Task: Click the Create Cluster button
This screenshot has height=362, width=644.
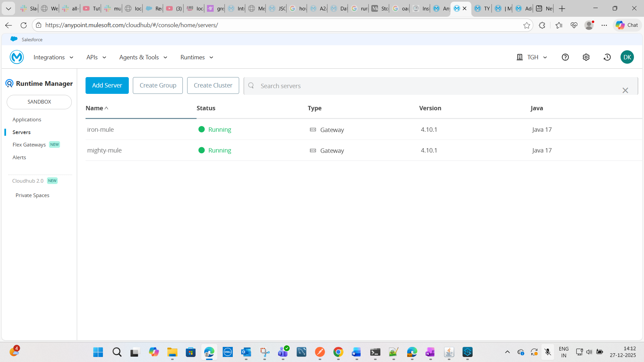Action: pos(213,85)
